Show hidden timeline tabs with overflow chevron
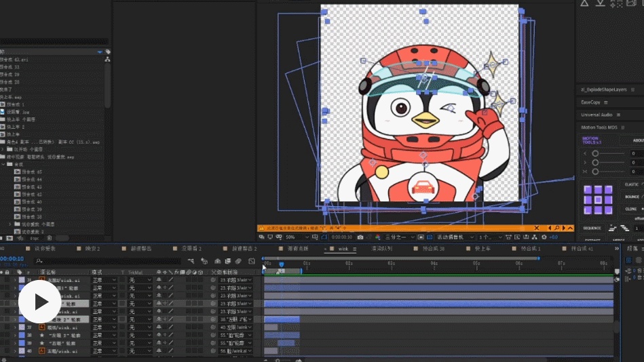 tap(616, 249)
